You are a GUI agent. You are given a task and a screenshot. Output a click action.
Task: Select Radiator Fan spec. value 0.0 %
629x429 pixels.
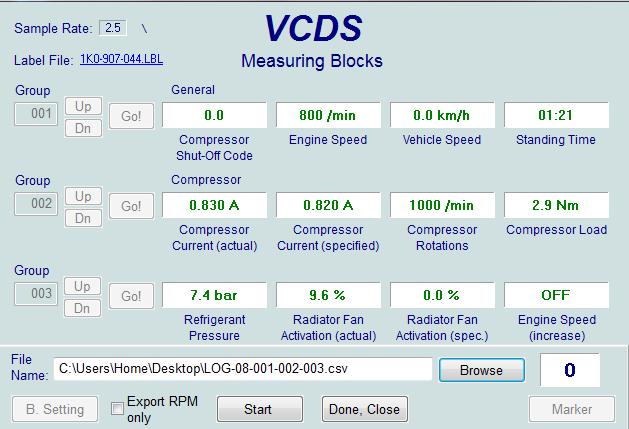[x=442, y=295]
